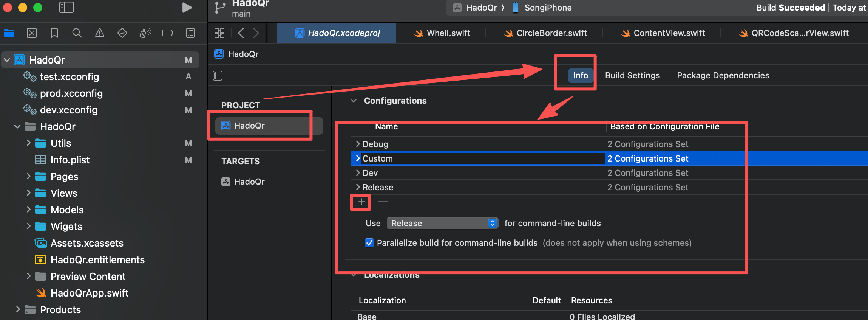This screenshot has height=320, width=868.
Task: Open Info.plist file
Action: click(x=70, y=160)
